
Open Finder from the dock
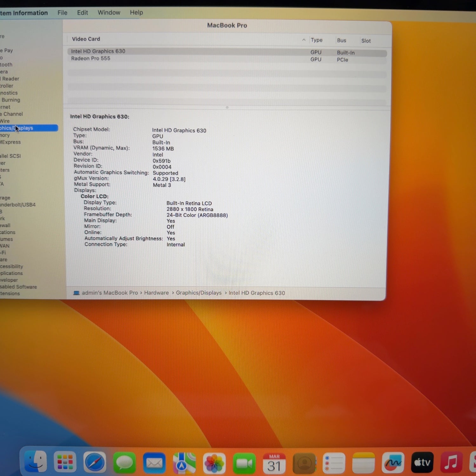coord(36,462)
